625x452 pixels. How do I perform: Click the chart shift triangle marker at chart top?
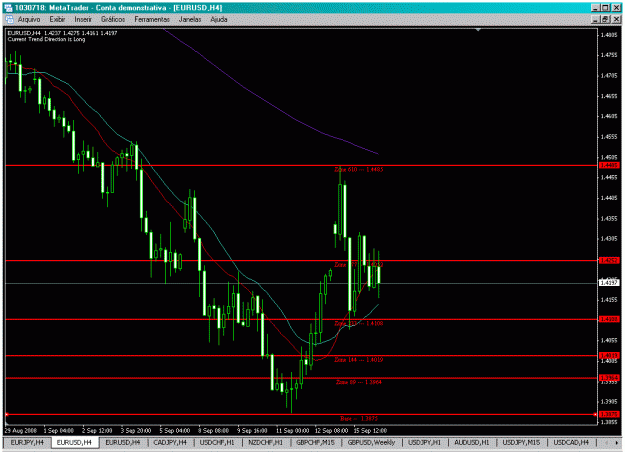[478, 29]
